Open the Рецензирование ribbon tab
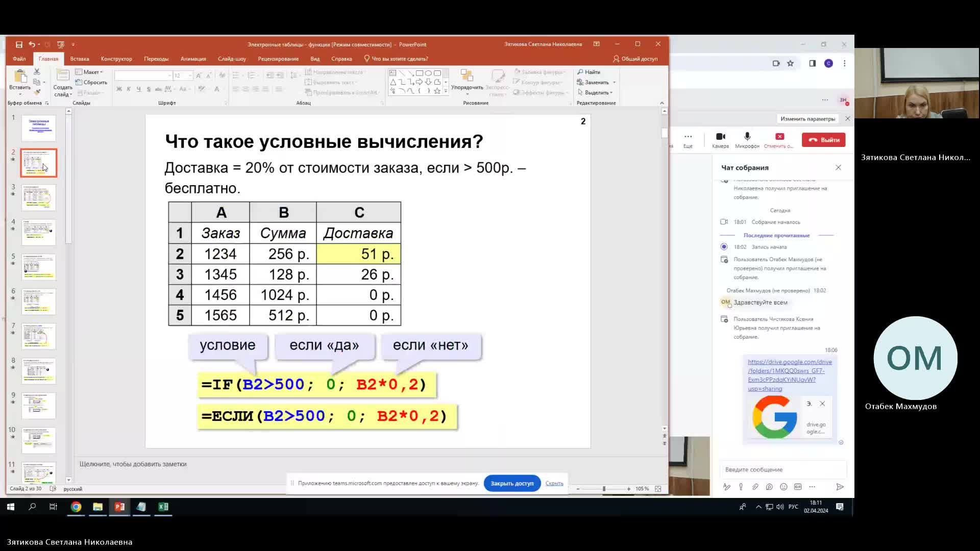The width and height of the screenshot is (980, 551). coord(278,59)
